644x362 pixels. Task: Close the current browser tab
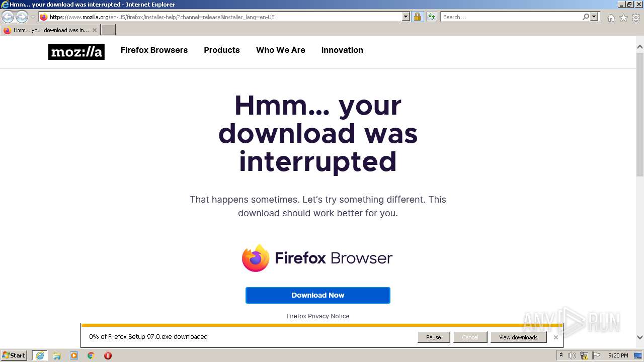tap(95, 30)
